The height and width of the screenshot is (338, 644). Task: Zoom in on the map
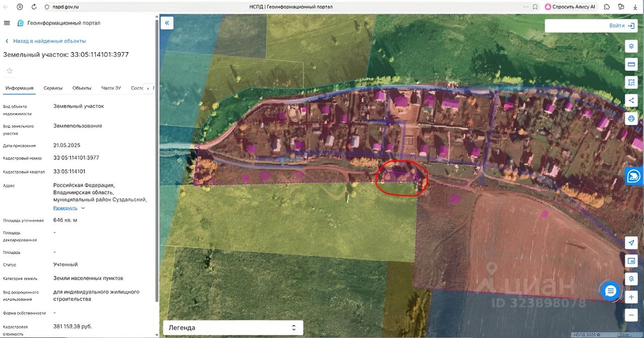631,297
